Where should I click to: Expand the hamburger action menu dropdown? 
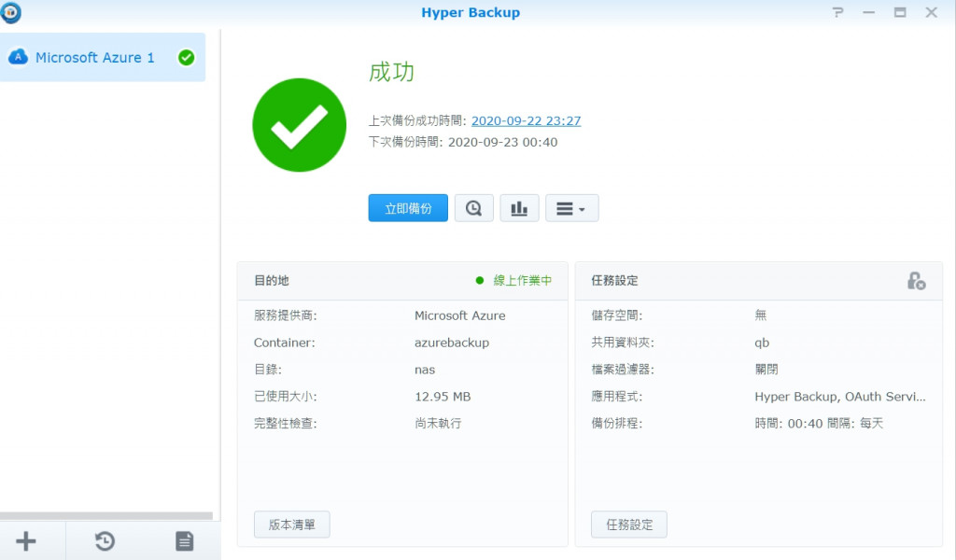coord(572,208)
